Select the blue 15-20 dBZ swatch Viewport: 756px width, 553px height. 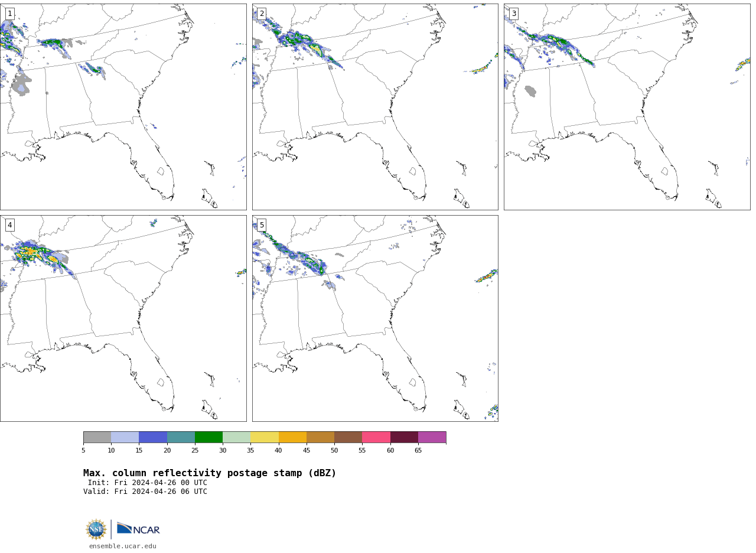pyautogui.click(x=153, y=437)
